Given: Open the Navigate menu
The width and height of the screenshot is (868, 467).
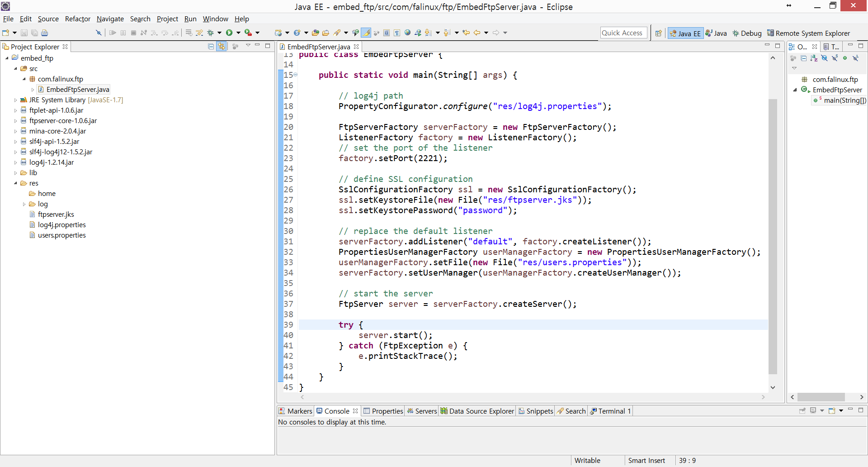Looking at the screenshot, I should click(x=110, y=19).
